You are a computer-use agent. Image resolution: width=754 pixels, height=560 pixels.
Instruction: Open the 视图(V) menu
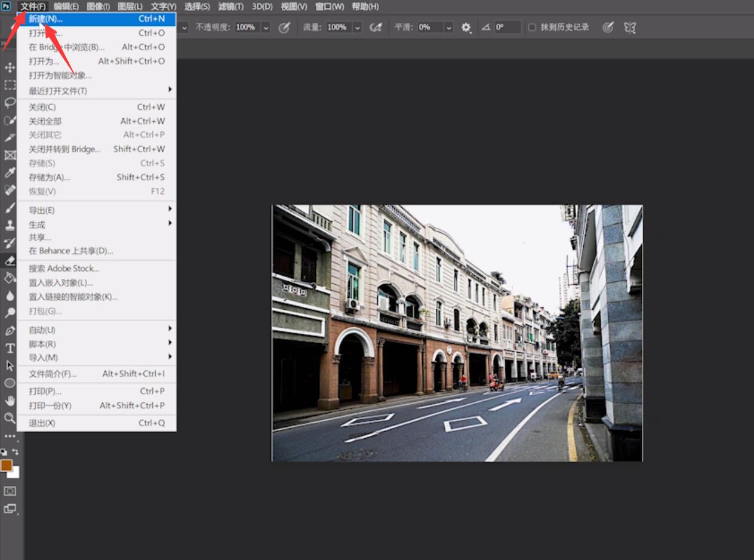pyautogui.click(x=294, y=7)
